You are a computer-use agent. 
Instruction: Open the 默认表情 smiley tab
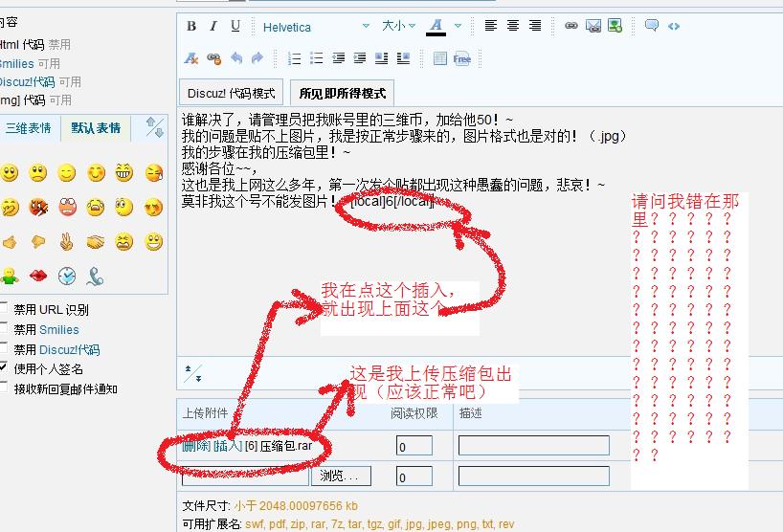(x=96, y=128)
